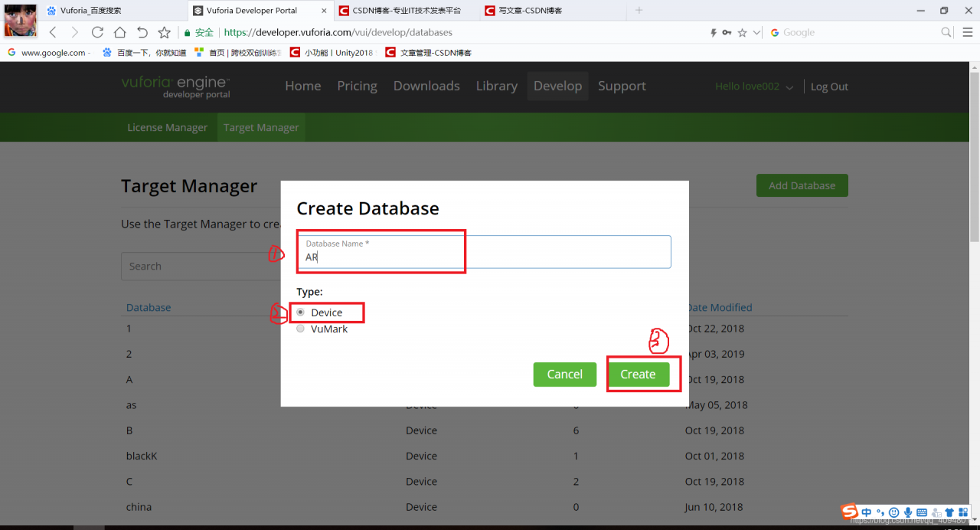Click the Cancel button
The height and width of the screenshot is (530, 980).
[x=565, y=374]
